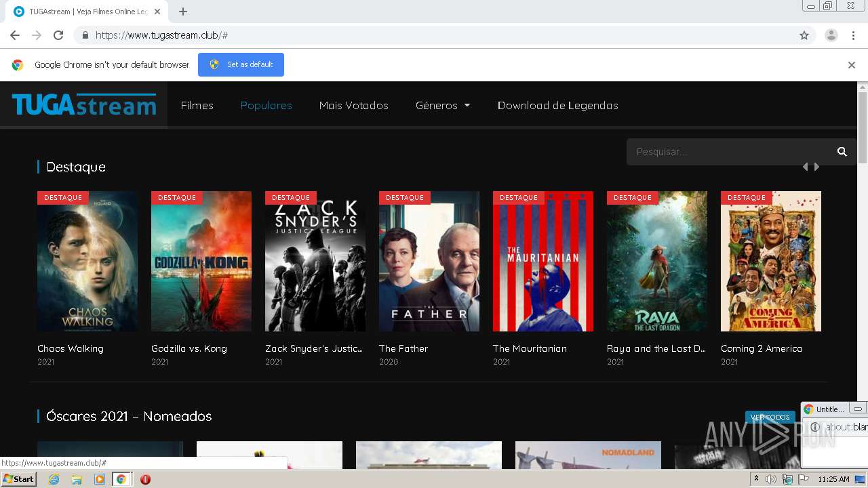Open The Father poster

(x=429, y=261)
